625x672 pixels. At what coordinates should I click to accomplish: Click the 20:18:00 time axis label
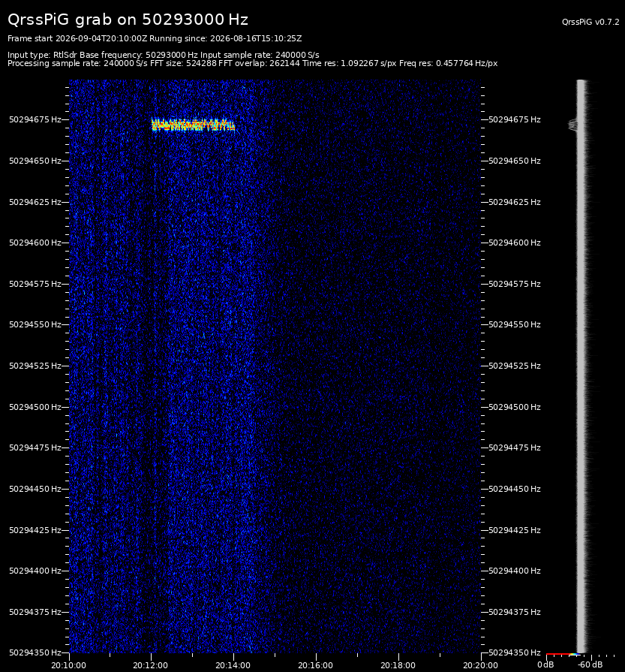click(398, 665)
